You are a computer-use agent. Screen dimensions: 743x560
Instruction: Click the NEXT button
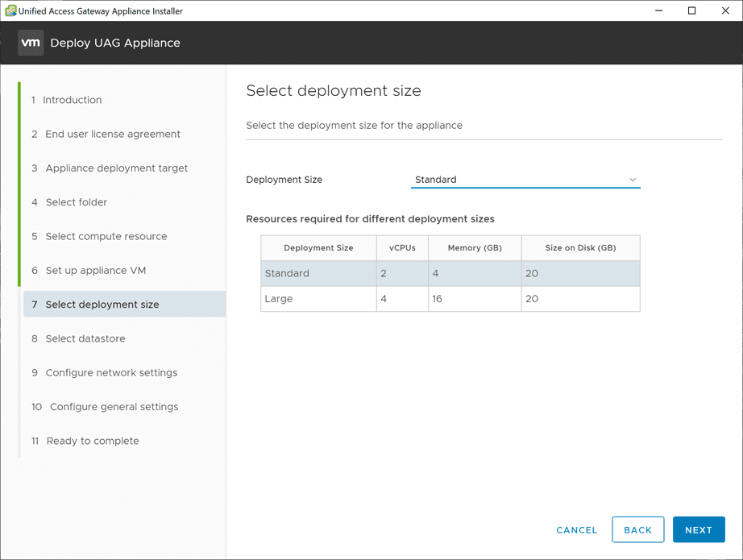698,529
